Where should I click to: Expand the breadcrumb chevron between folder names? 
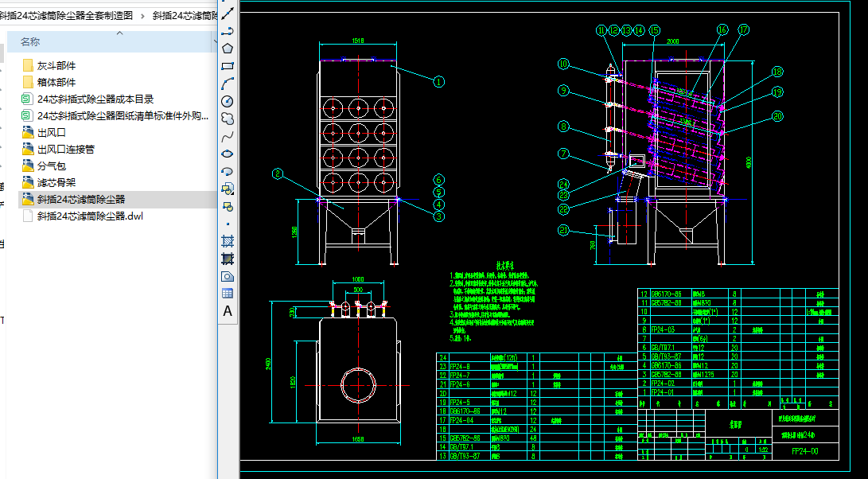[142, 15]
